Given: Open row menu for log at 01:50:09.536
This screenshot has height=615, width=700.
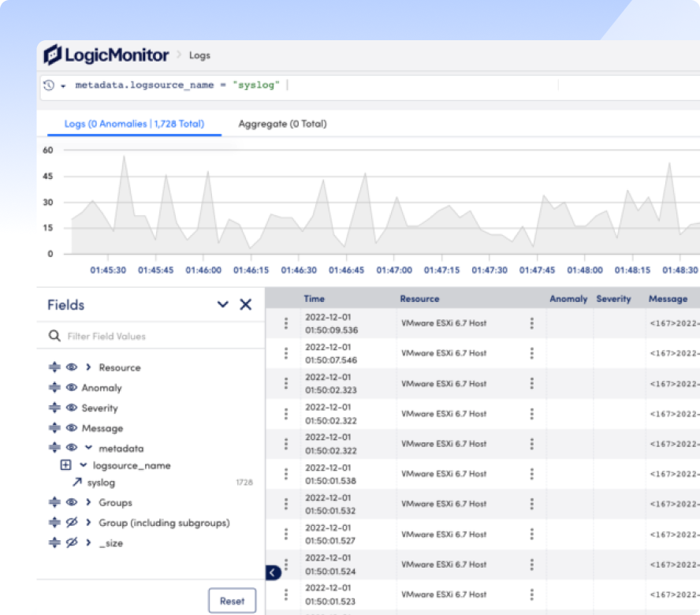Looking at the screenshot, I should (x=286, y=323).
